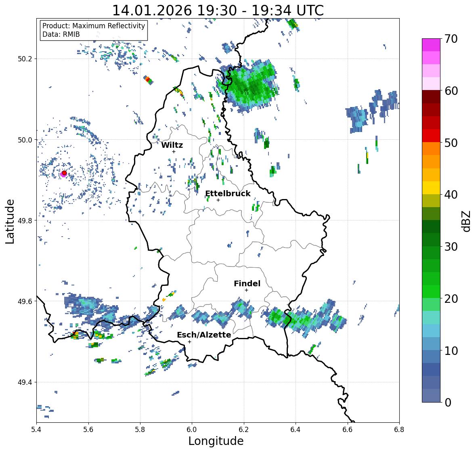This screenshot has height=451, width=476.
Task: Click longitude tick label 6.4
Action: click(296, 430)
